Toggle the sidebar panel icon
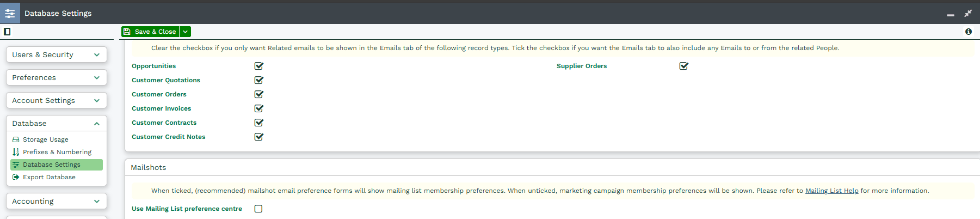 pos(7,32)
